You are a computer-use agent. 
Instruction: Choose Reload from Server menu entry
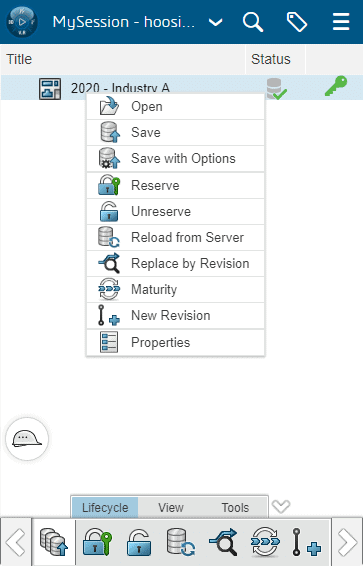coord(175,238)
